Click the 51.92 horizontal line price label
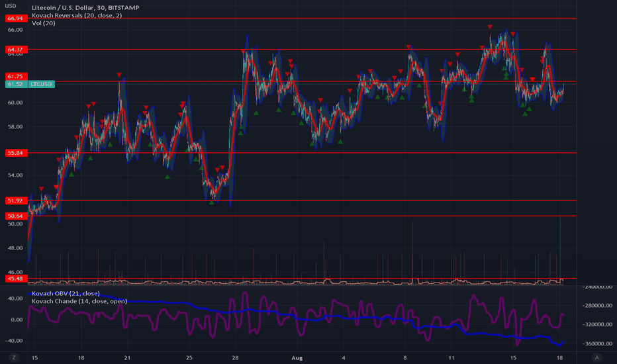617x364 pixels. tap(16, 201)
